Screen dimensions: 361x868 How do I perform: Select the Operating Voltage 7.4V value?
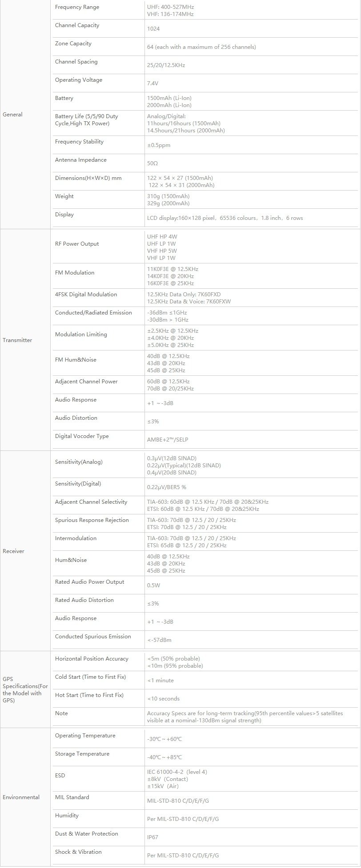click(x=152, y=84)
